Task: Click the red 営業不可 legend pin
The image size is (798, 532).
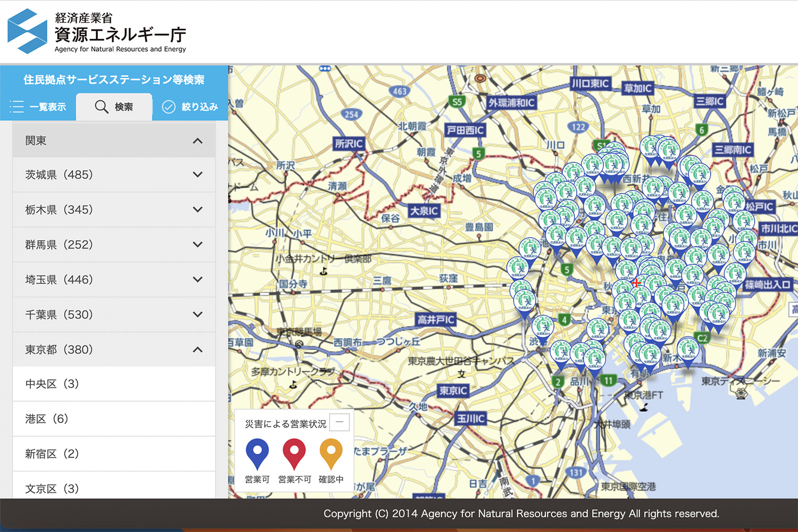Action: [x=294, y=453]
